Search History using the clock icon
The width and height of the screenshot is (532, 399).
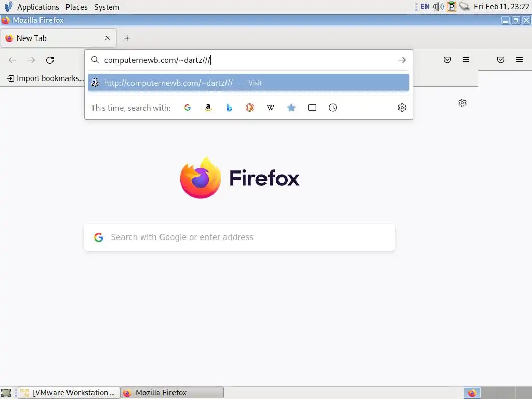(333, 108)
